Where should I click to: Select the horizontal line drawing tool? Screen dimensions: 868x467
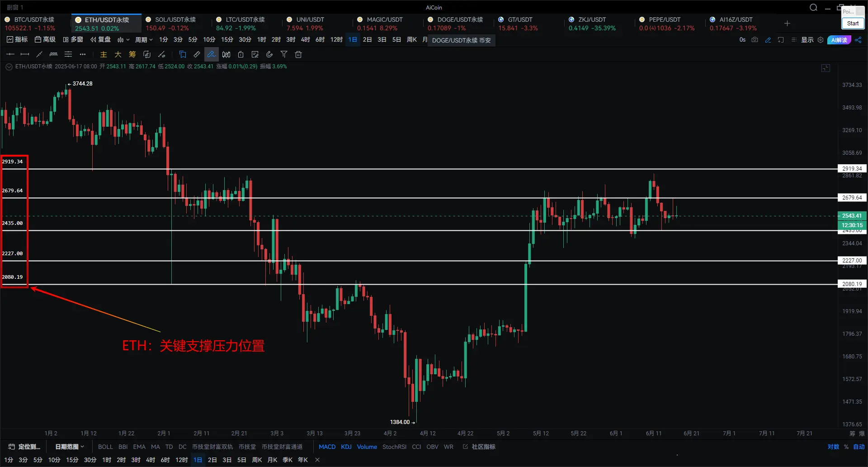[x=10, y=54]
